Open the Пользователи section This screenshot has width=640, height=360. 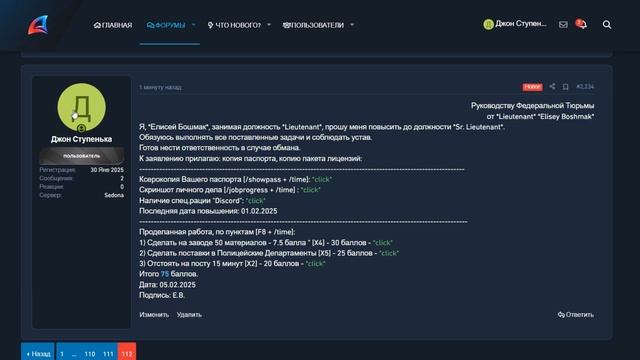click(x=313, y=25)
